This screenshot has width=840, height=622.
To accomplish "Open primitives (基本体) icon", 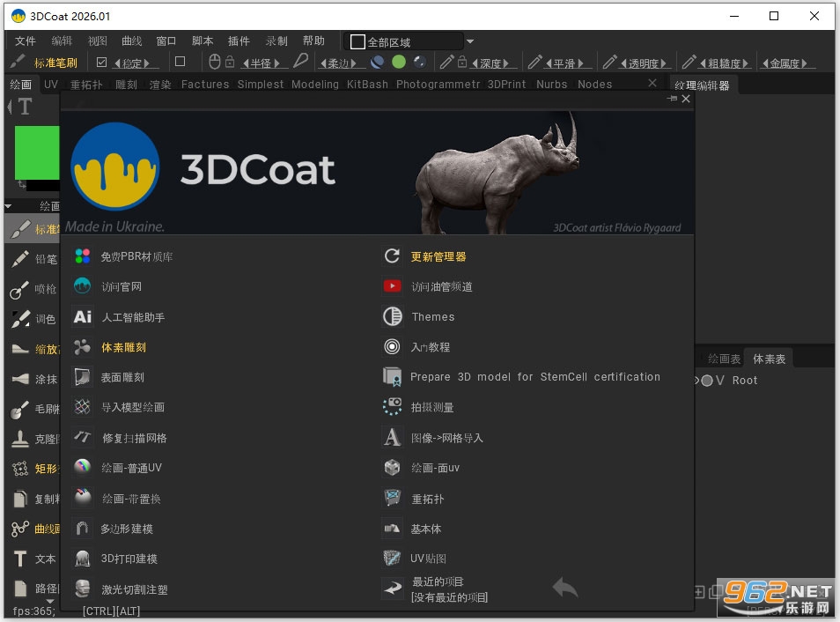I will [392, 529].
